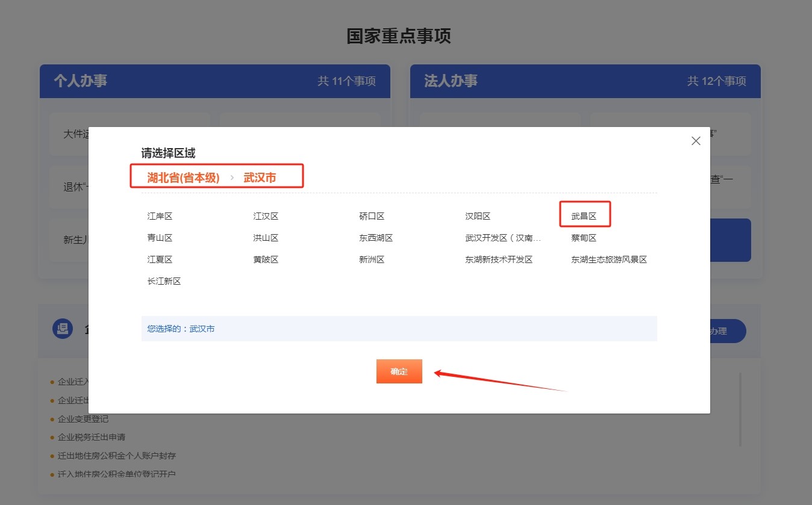
Task: Click the orange 确定 confirm button
Action: click(x=399, y=371)
